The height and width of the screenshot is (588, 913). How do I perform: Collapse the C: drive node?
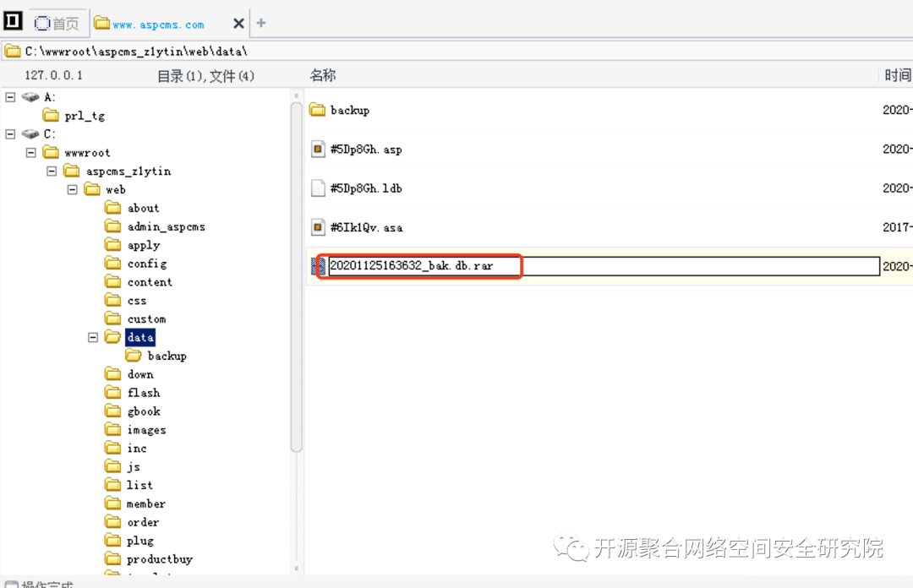coord(10,133)
